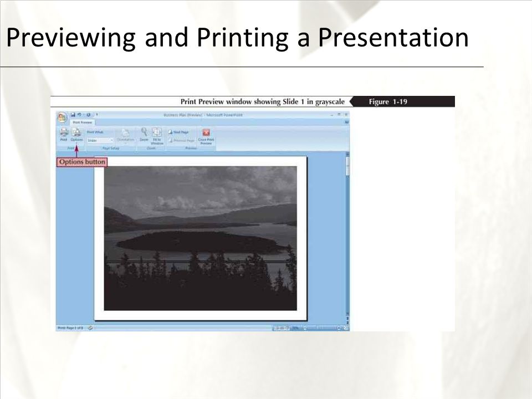Click the zoom slider track
532x399 pixels.
[323, 328]
